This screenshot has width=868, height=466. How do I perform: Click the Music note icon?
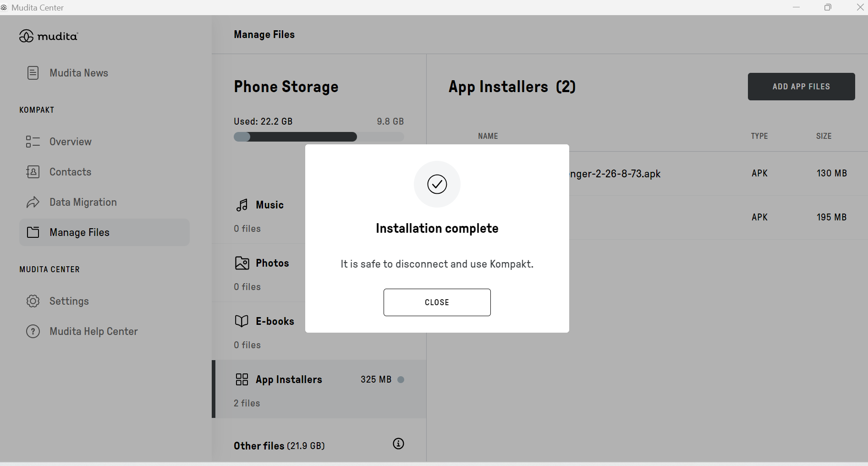pos(242,205)
